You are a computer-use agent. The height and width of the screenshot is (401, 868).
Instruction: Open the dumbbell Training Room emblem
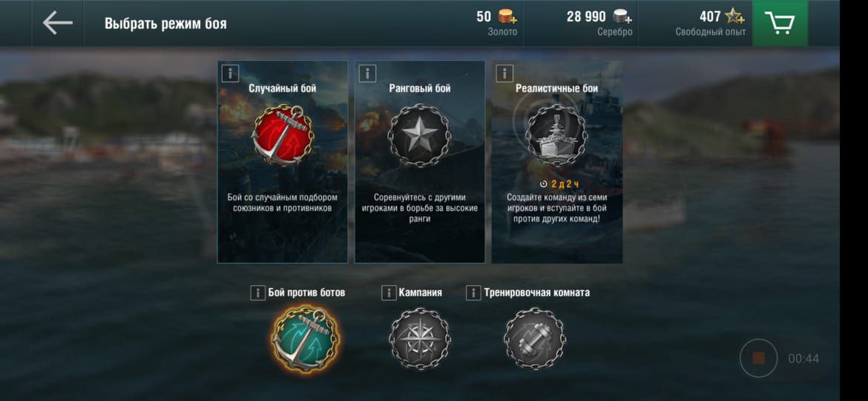[x=535, y=339]
